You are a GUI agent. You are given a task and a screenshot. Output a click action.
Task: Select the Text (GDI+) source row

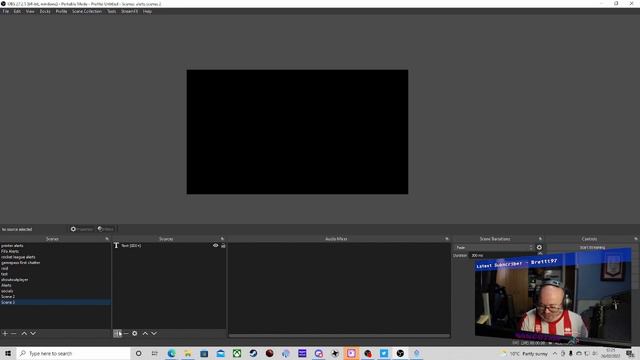(x=169, y=245)
